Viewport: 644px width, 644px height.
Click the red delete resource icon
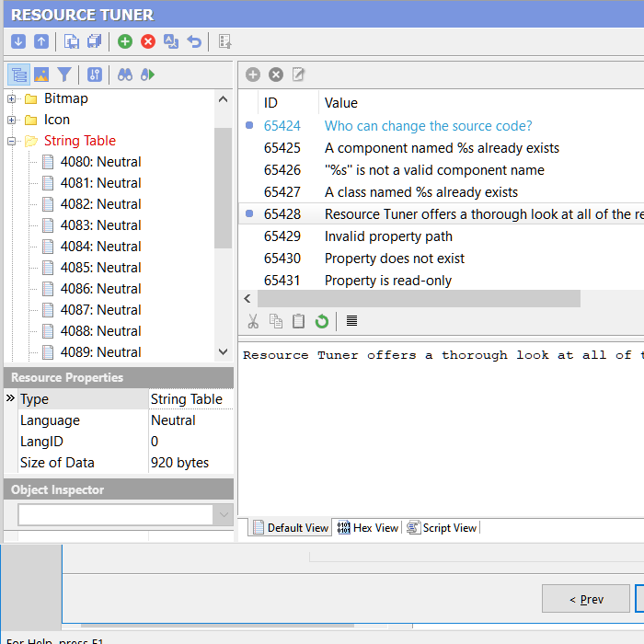click(148, 41)
